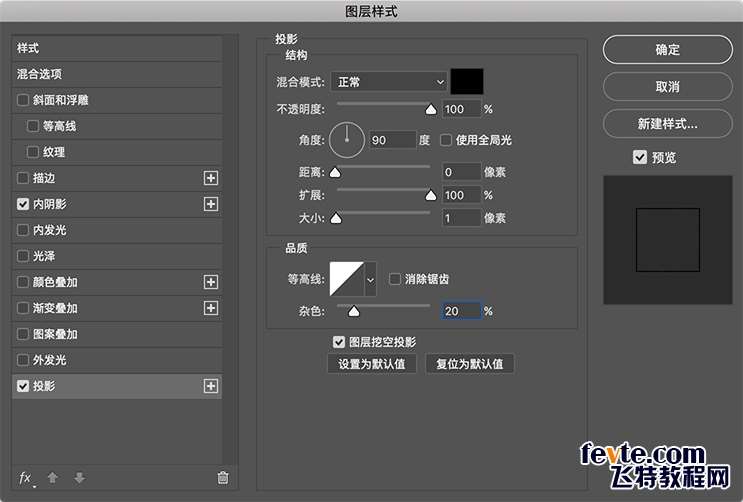This screenshot has width=743, height=502.
Task: Enable 外发光 checkbox
Action: point(23,360)
